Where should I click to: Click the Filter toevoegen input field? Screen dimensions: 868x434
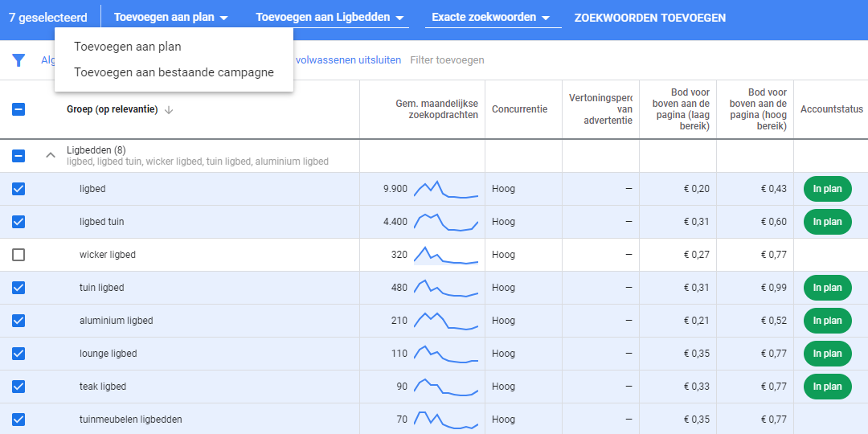pyautogui.click(x=447, y=60)
